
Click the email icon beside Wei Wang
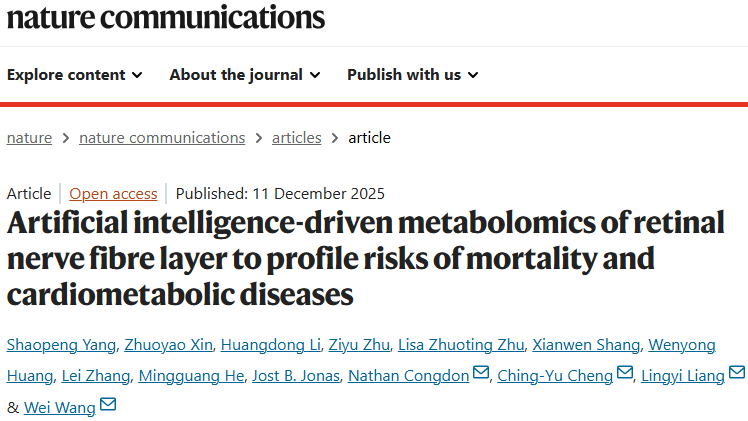tap(108, 405)
